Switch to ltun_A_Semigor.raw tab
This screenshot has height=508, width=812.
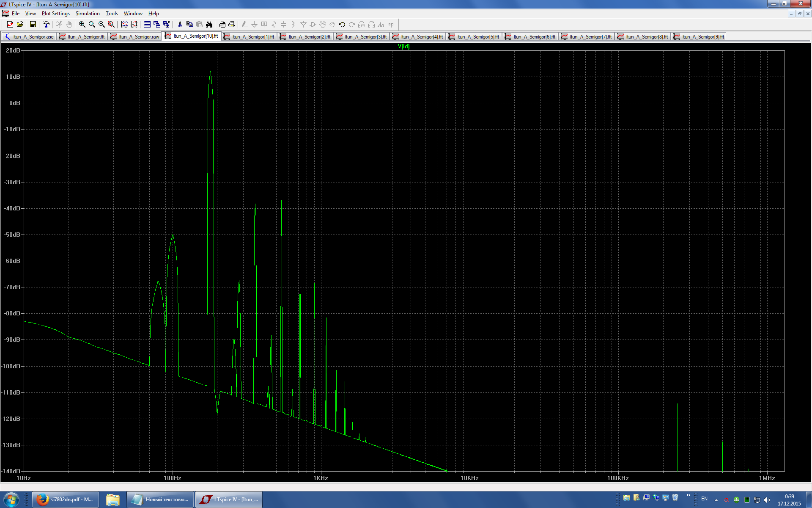point(135,37)
